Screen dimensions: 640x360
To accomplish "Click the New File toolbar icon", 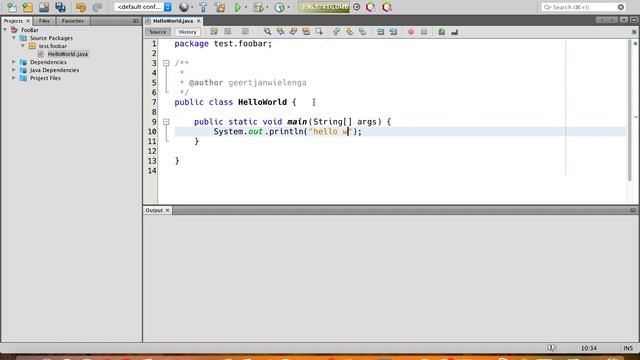I will [x=12, y=7].
